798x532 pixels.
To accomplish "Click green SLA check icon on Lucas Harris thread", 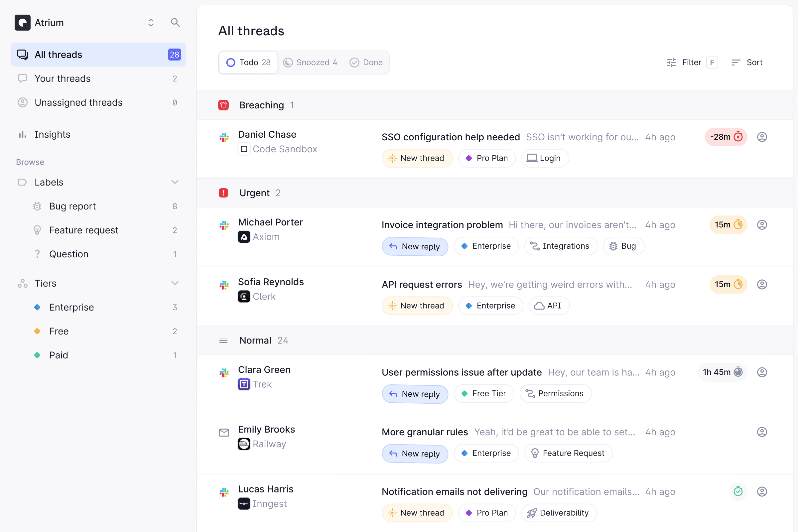I will tap(738, 491).
